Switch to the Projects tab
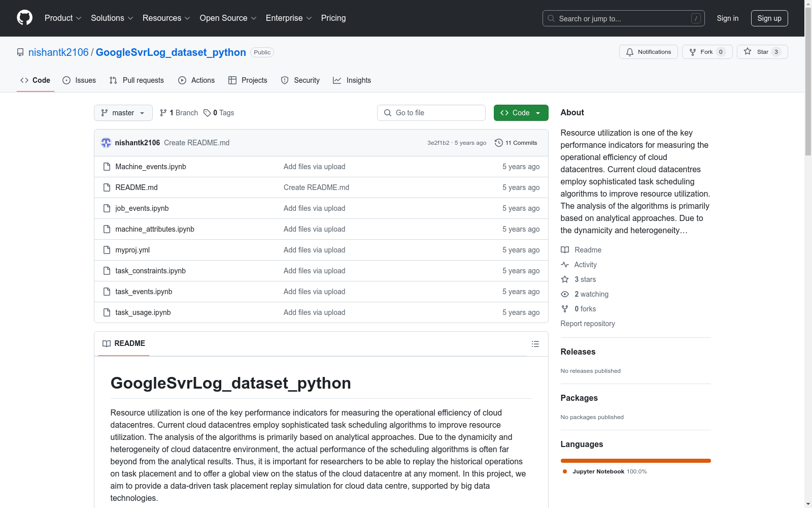 (248, 80)
